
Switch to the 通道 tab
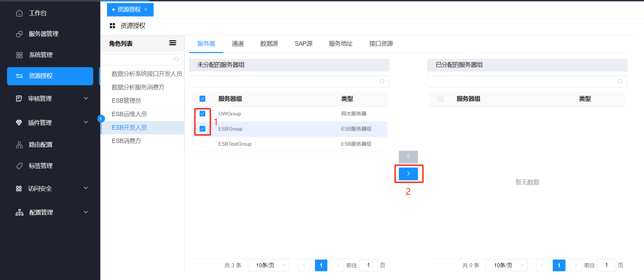click(x=238, y=44)
